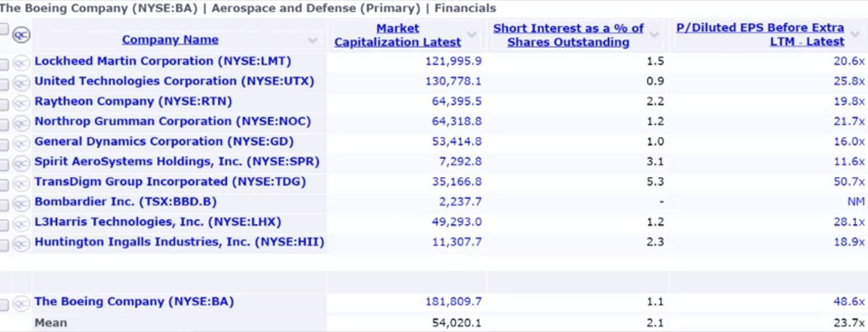The height and width of the screenshot is (332, 868).
Task: Open the Market Capitalization column dropdown arrow
Action: click(x=472, y=35)
